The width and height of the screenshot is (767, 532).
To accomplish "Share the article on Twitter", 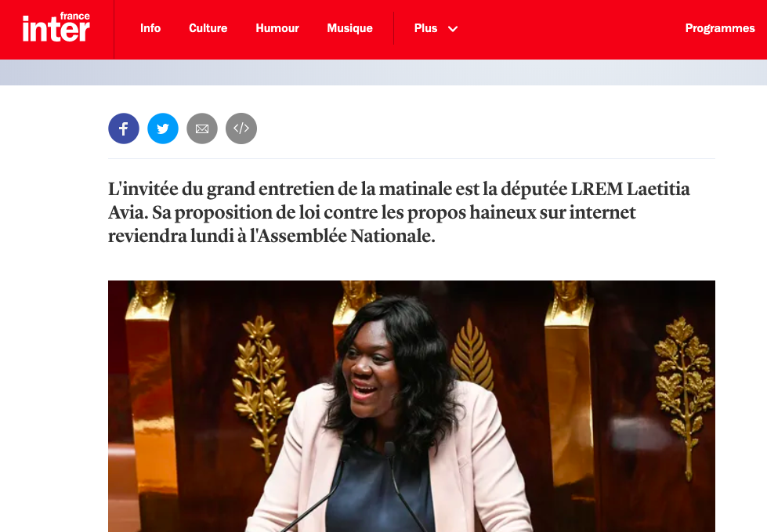I will (x=163, y=128).
